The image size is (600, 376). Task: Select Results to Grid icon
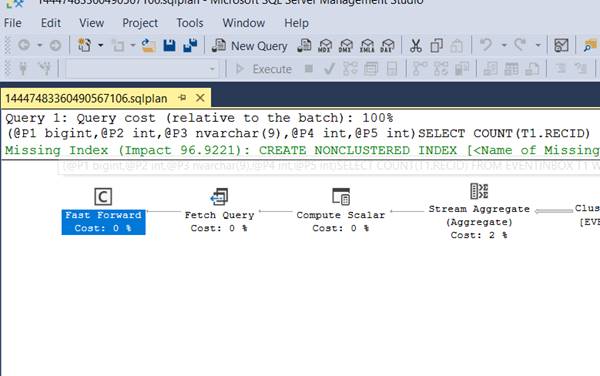coord(511,69)
